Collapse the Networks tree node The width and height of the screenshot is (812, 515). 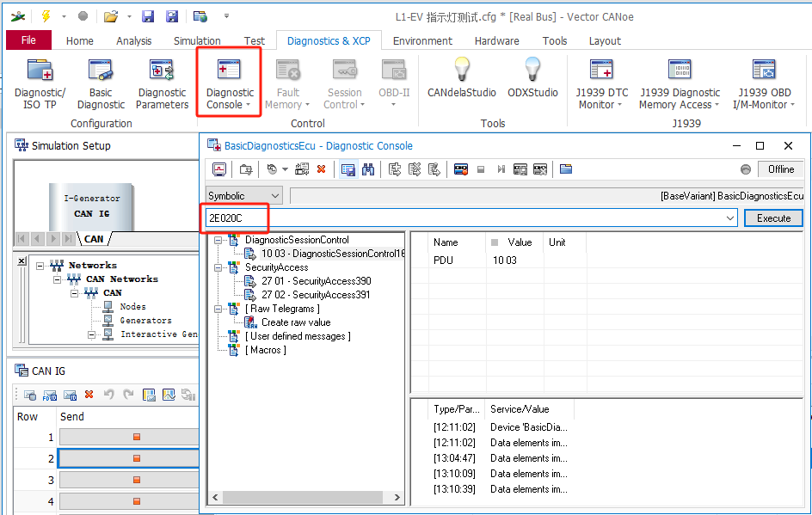pos(40,266)
